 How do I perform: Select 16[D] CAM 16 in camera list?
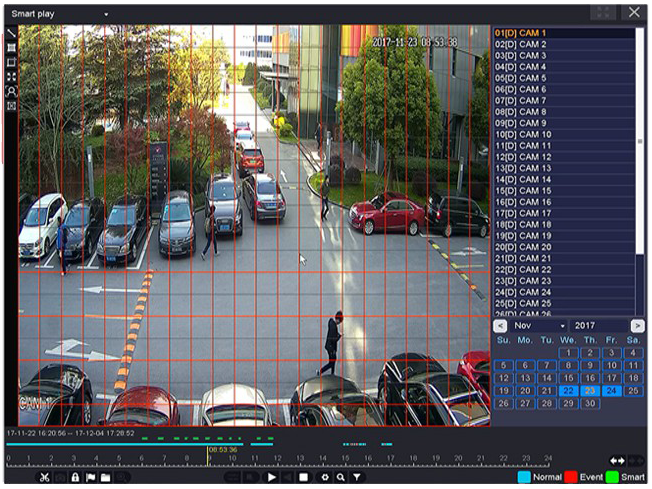click(x=564, y=202)
